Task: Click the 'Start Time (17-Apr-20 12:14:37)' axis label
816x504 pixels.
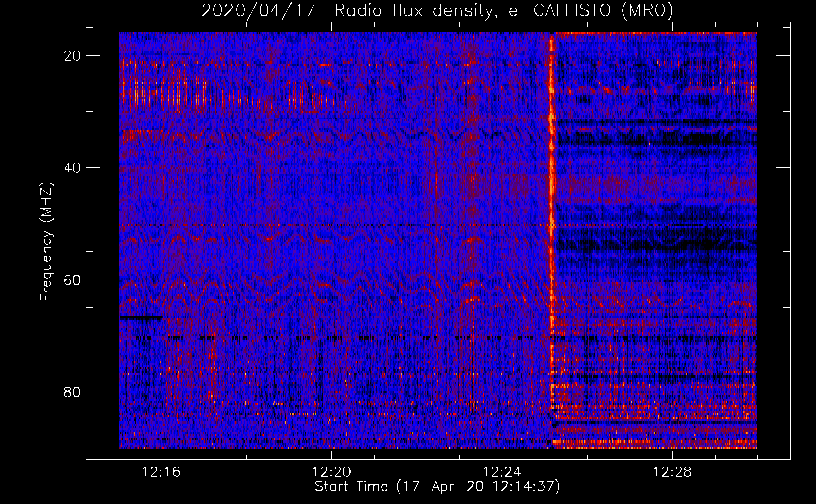Action: click(x=437, y=487)
